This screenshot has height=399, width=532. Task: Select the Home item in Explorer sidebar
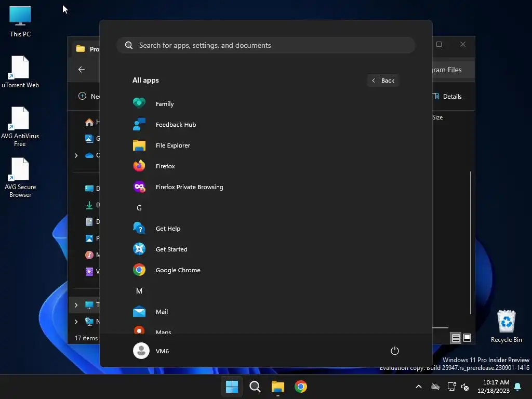tap(91, 122)
